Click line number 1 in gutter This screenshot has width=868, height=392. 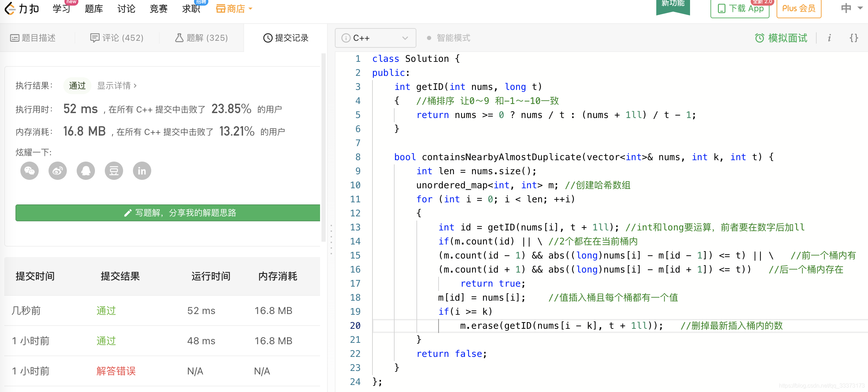coord(358,59)
